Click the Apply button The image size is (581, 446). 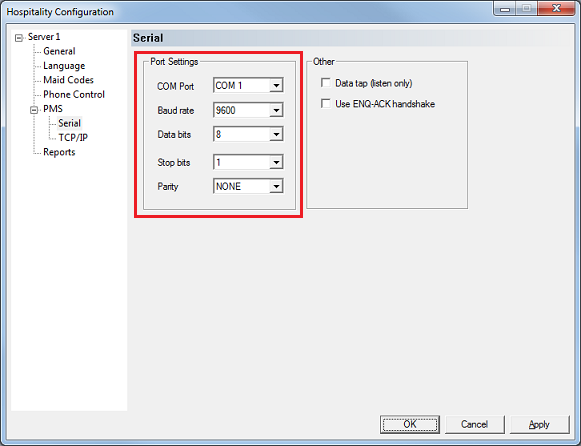pos(540,424)
